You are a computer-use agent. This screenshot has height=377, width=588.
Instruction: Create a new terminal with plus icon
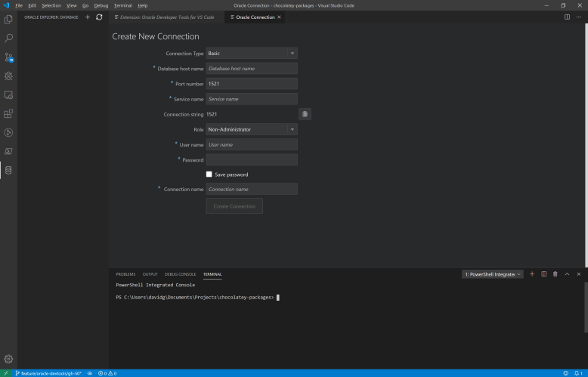[532, 274]
